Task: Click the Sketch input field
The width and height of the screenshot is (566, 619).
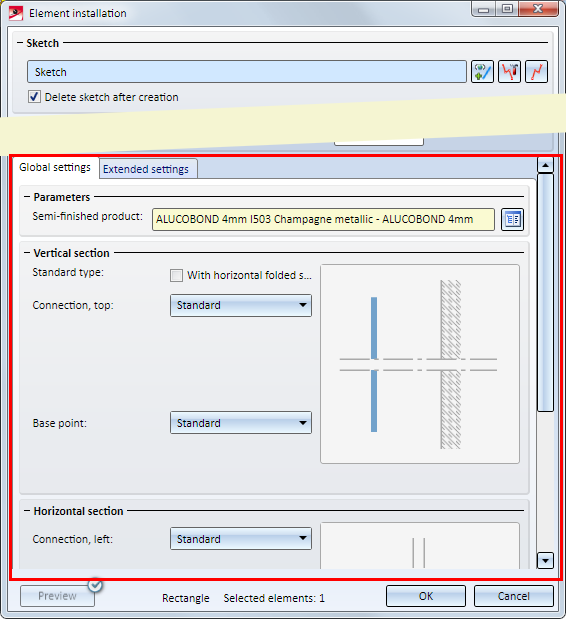Action: point(247,72)
